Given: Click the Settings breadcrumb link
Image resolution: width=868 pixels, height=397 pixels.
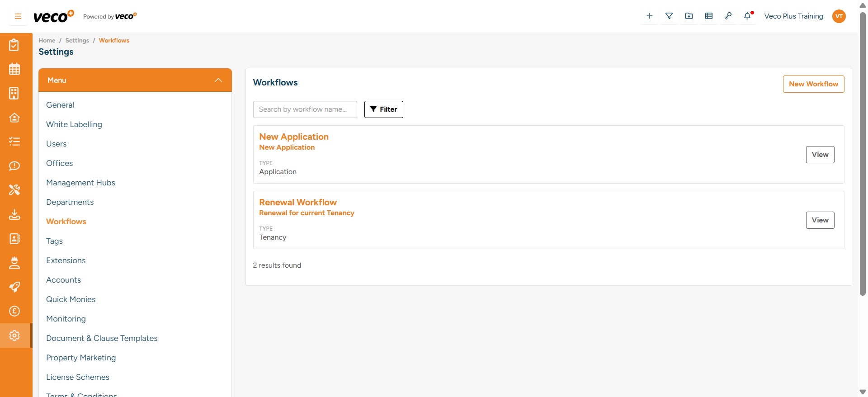Looking at the screenshot, I should pos(77,40).
